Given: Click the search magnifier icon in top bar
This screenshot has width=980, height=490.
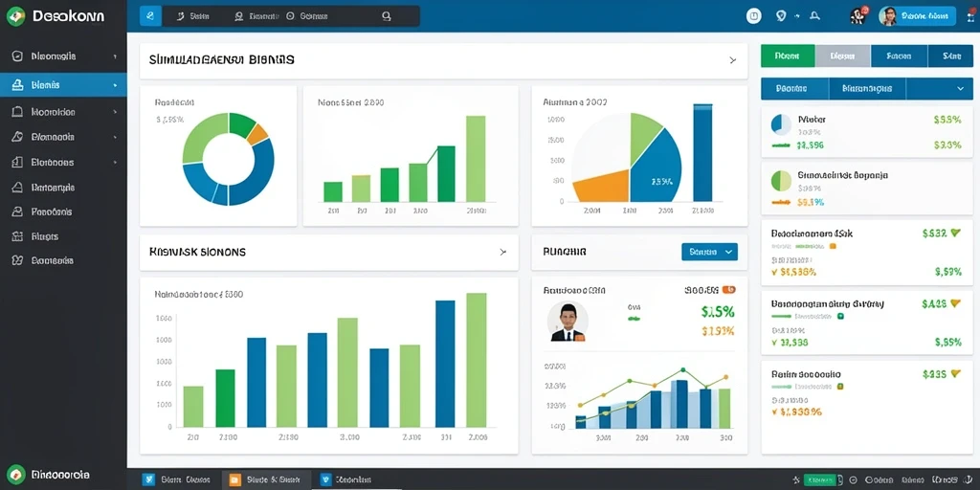Looking at the screenshot, I should tap(387, 17).
